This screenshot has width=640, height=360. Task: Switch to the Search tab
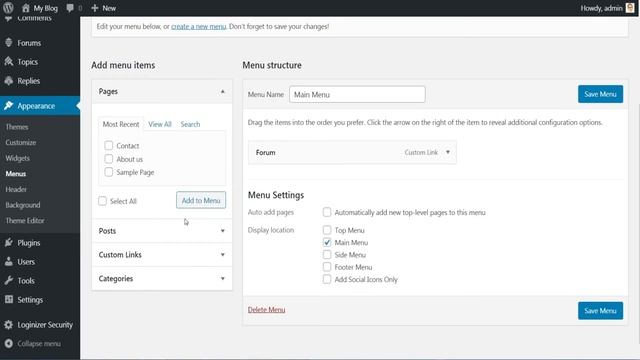(x=190, y=124)
